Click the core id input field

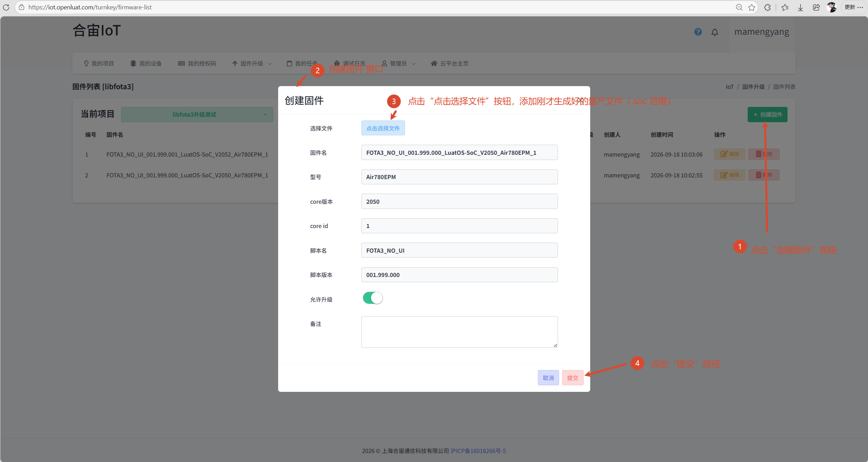point(459,226)
